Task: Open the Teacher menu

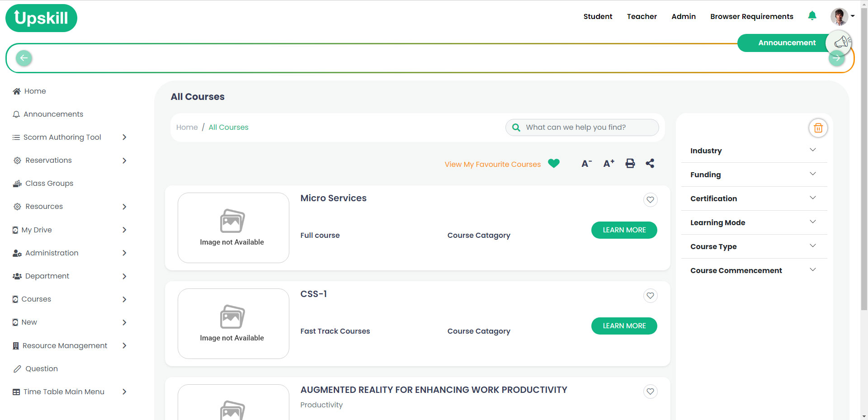Action: [642, 16]
